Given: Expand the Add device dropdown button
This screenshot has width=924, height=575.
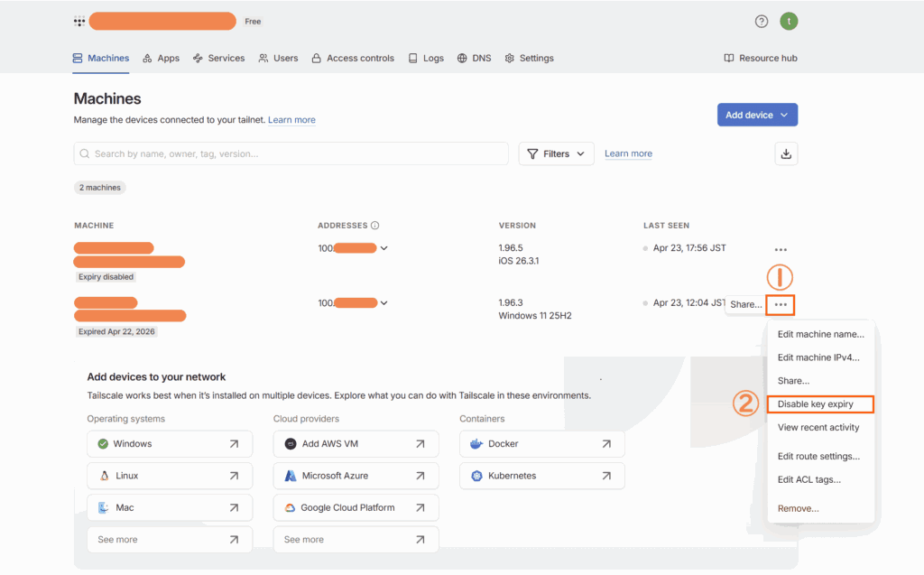Looking at the screenshot, I should [757, 115].
